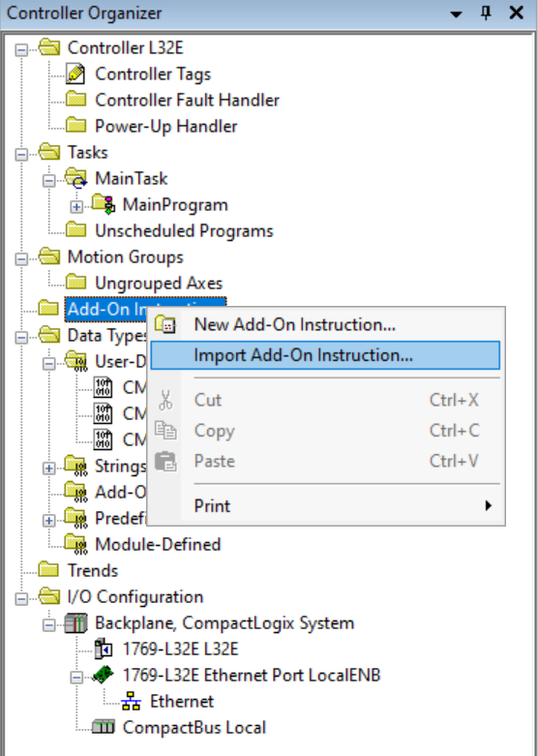
Task: Click the CompactBus Local bus icon
Action: pos(104,727)
